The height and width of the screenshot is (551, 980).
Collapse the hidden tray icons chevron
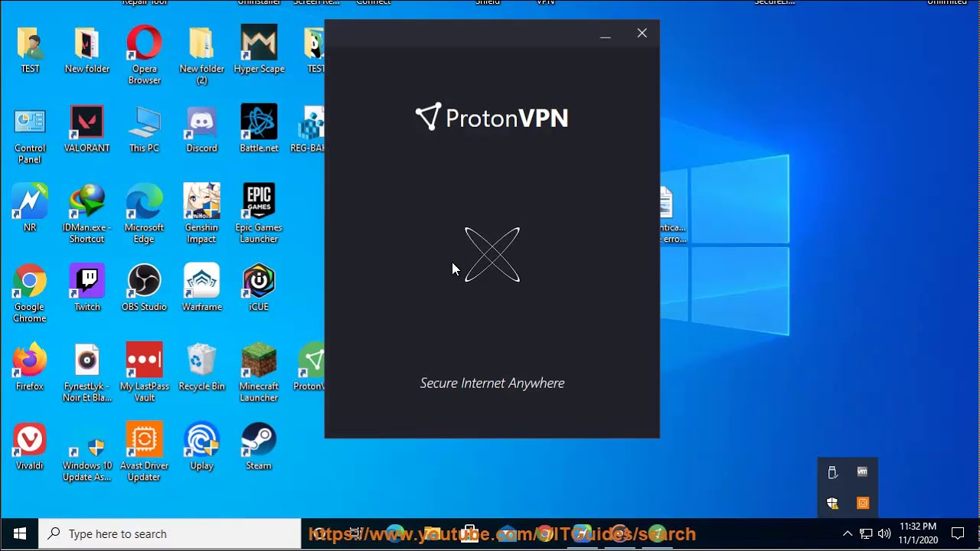(848, 534)
